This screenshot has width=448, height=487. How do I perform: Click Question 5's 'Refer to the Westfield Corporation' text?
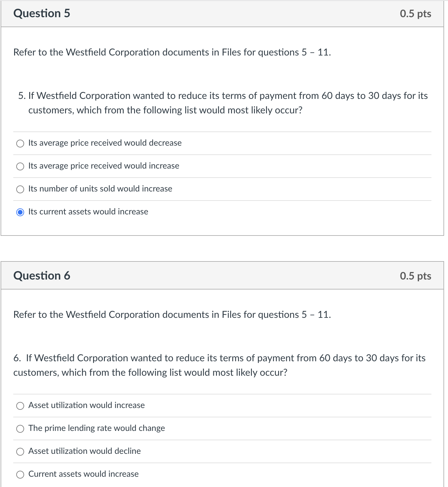coord(172,52)
